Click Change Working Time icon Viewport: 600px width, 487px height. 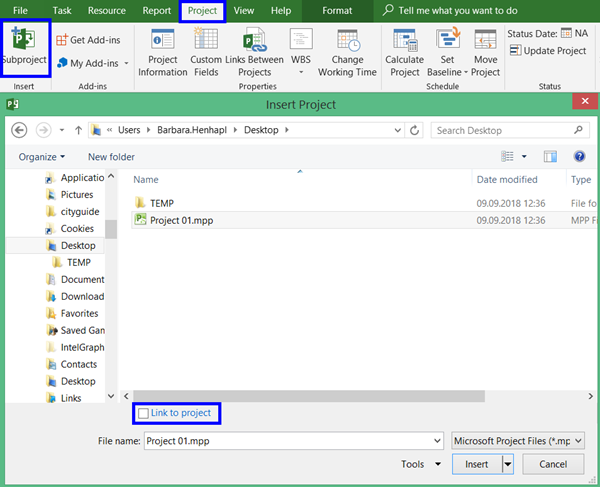tap(348, 42)
